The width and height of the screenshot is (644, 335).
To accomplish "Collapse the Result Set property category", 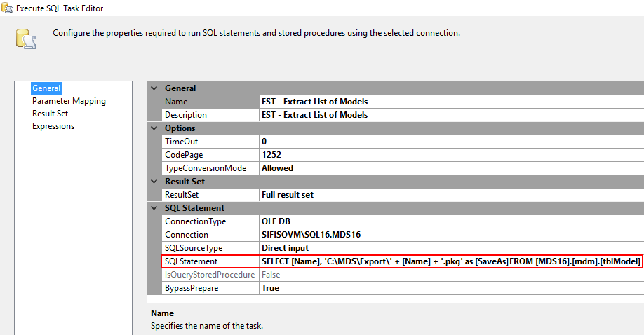I will (x=154, y=182).
